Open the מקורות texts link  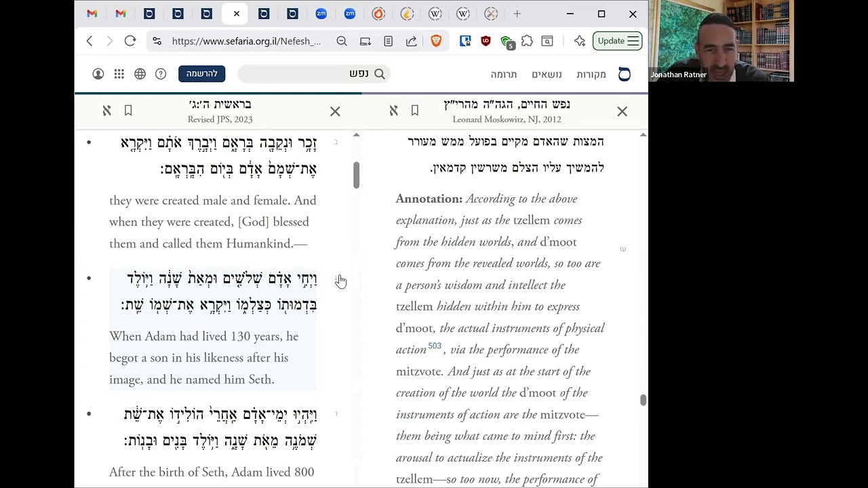pyautogui.click(x=591, y=75)
